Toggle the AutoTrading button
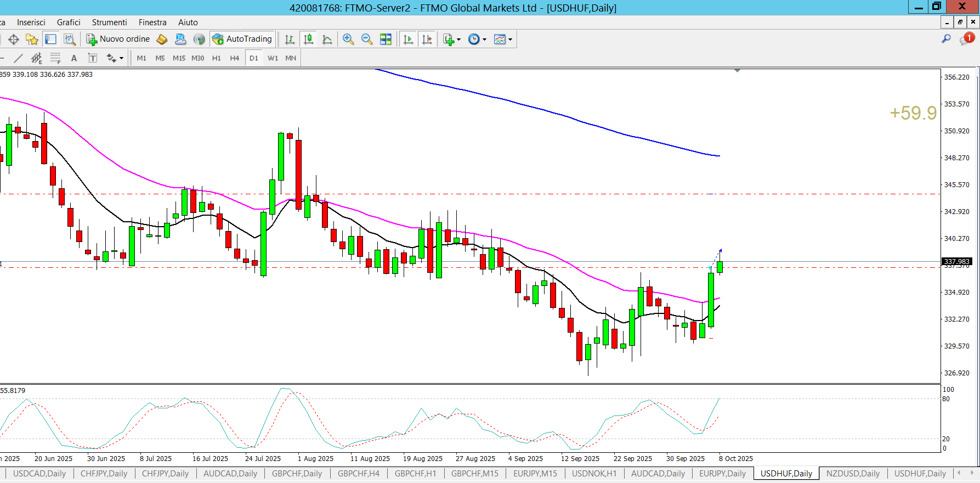Viewport: 980px width, 483px height. (242, 39)
